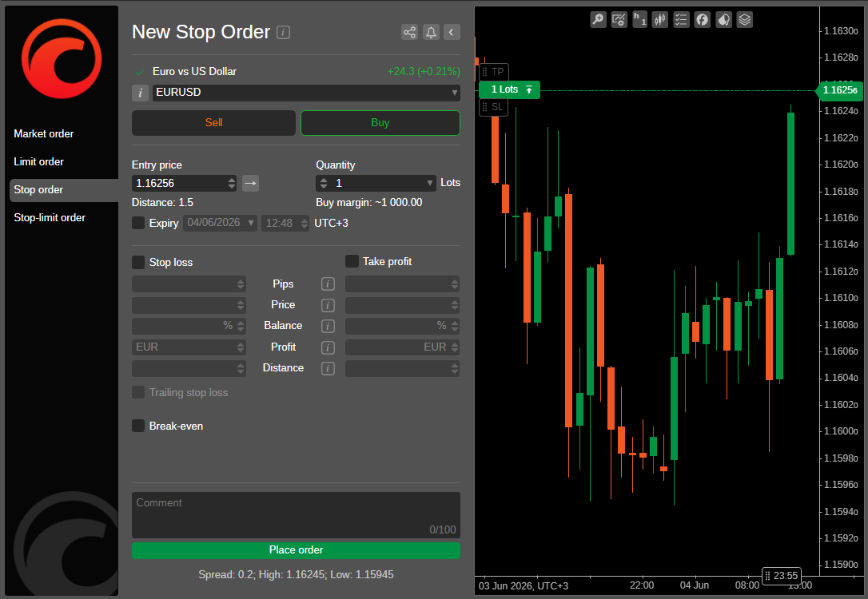Screen dimensions: 868x599
Task: Change the h1 timeframe button
Action: coord(640,20)
